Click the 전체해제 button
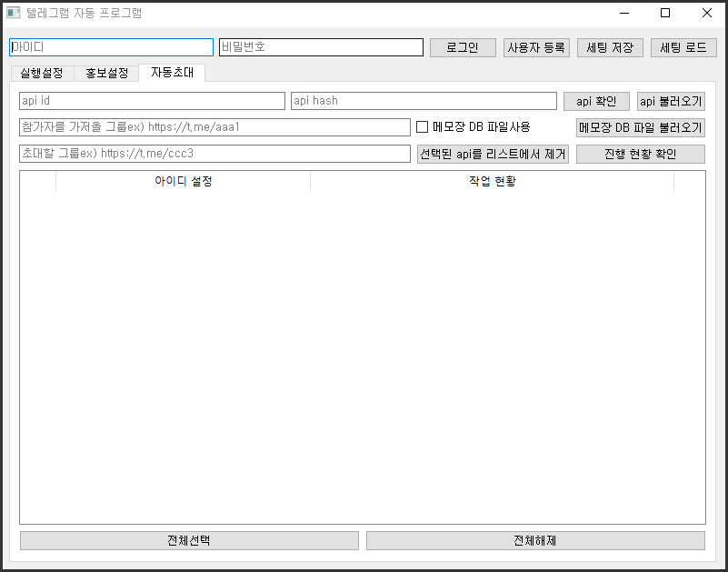Screen dimensions: 728x572 [x=535, y=540]
